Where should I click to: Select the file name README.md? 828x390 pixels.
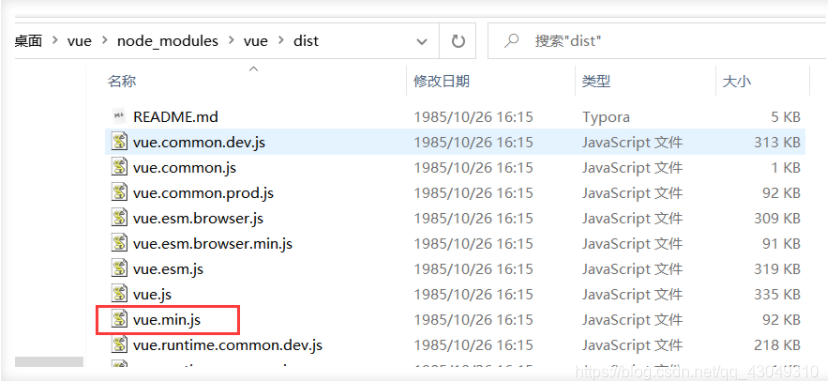point(175,117)
